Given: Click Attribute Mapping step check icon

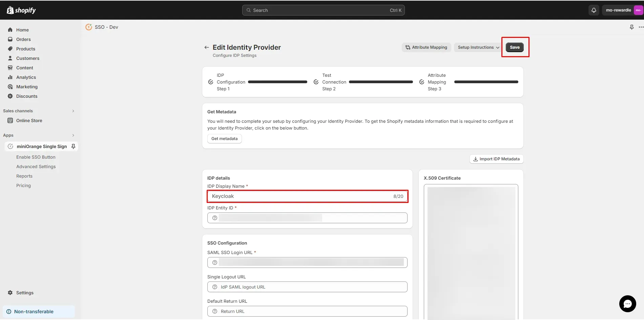Looking at the screenshot, I should pos(422,82).
